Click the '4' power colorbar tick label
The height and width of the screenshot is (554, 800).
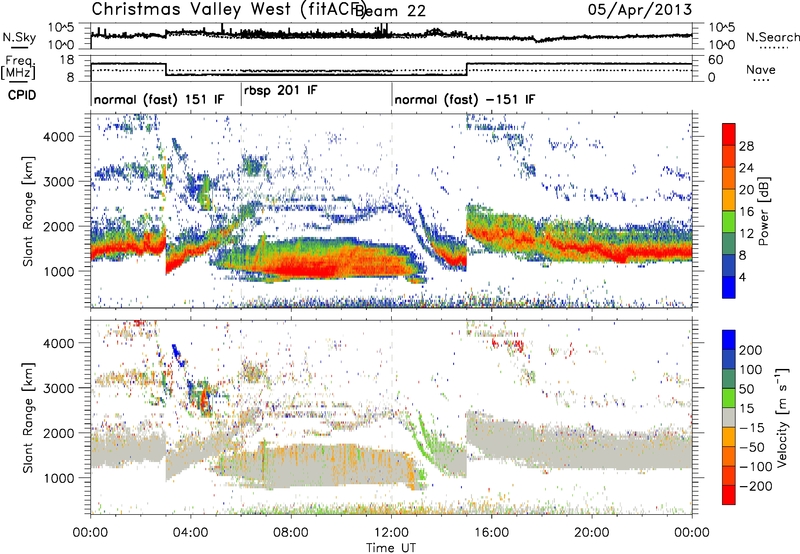742,277
